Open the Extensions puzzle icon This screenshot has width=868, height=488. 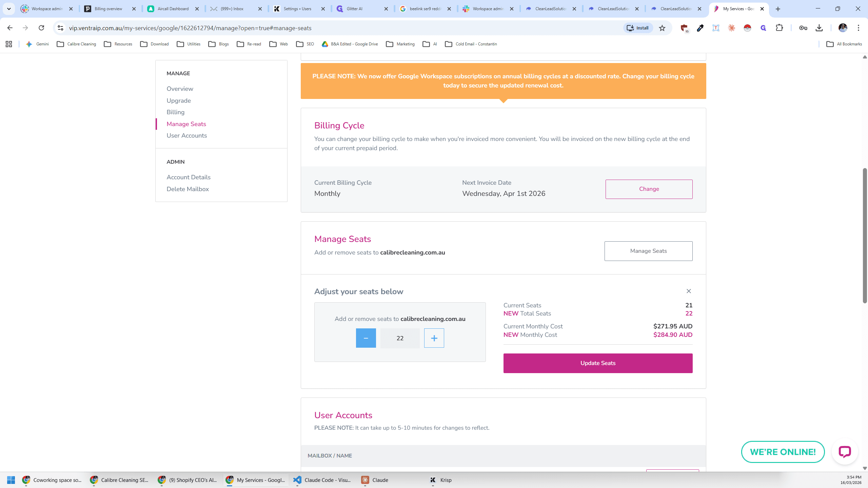coord(779,28)
